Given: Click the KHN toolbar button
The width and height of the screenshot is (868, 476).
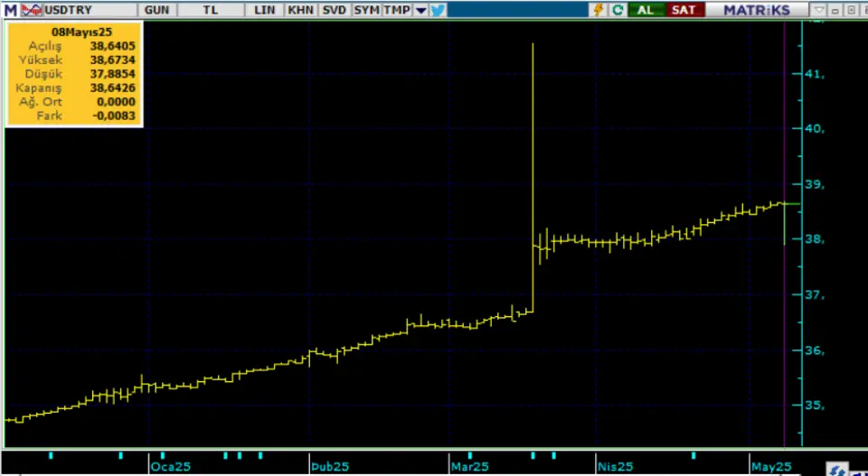Looking at the screenshot, I should [x=300, y=10].
